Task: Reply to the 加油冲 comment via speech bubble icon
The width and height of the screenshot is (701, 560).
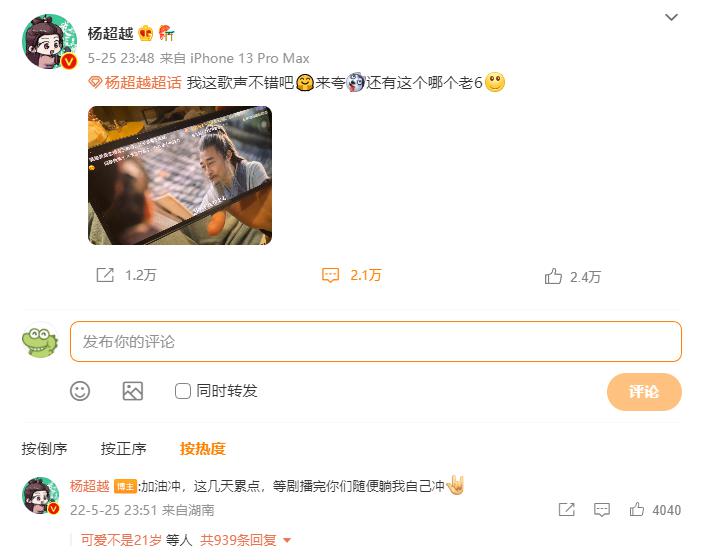Action: pos(602,509)
